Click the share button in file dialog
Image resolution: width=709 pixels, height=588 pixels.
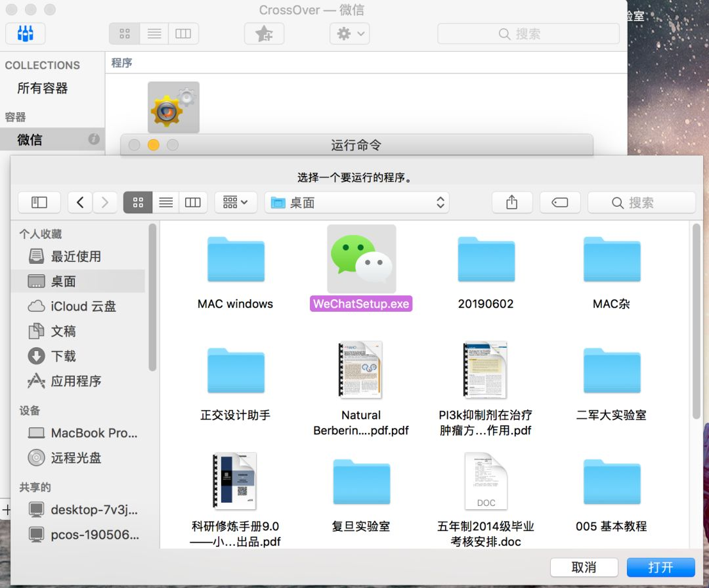[x=512, y=203]
